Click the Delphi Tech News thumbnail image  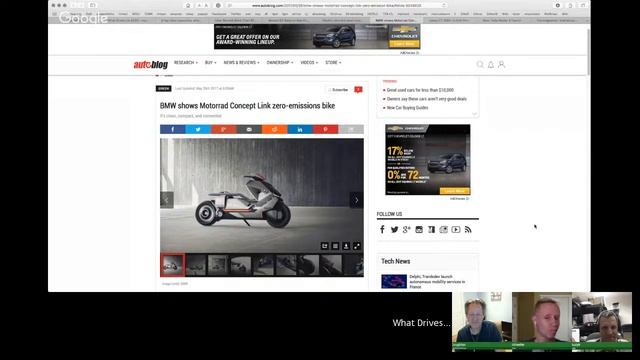[394, 282]
